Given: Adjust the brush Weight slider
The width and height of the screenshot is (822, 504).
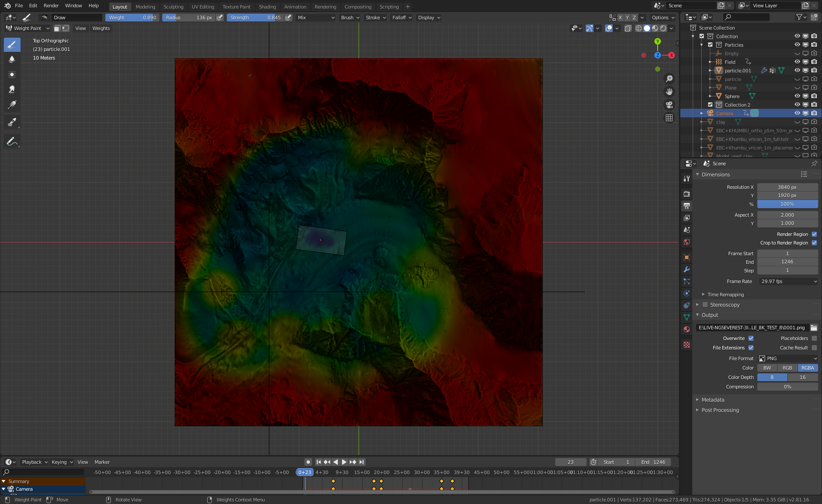Looking at the screenshot, I should click(132, 18).
